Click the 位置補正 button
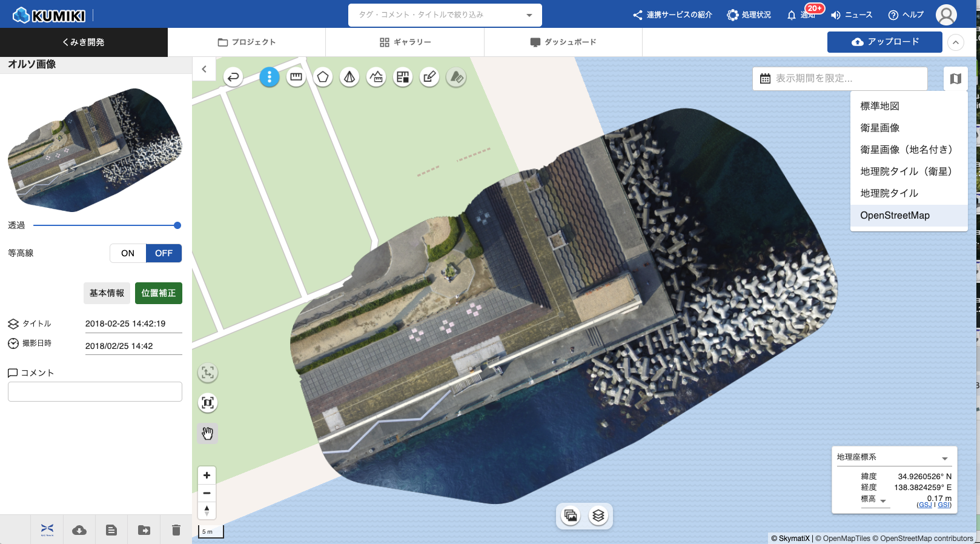 (x=158, y=293)
